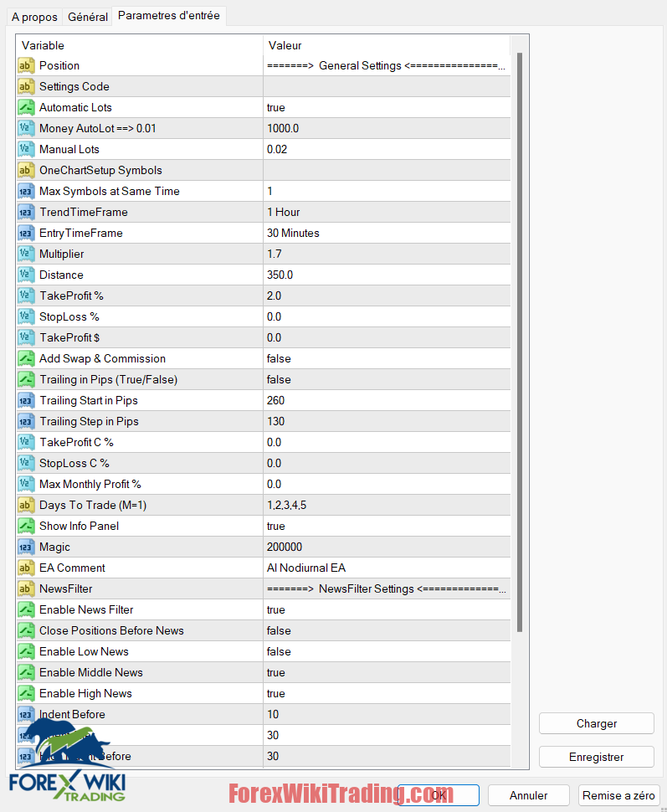This screenshot has width=667, height=812.
Task: Edit Trailing Step in Pips value 130
Action: tap(387, 422)
